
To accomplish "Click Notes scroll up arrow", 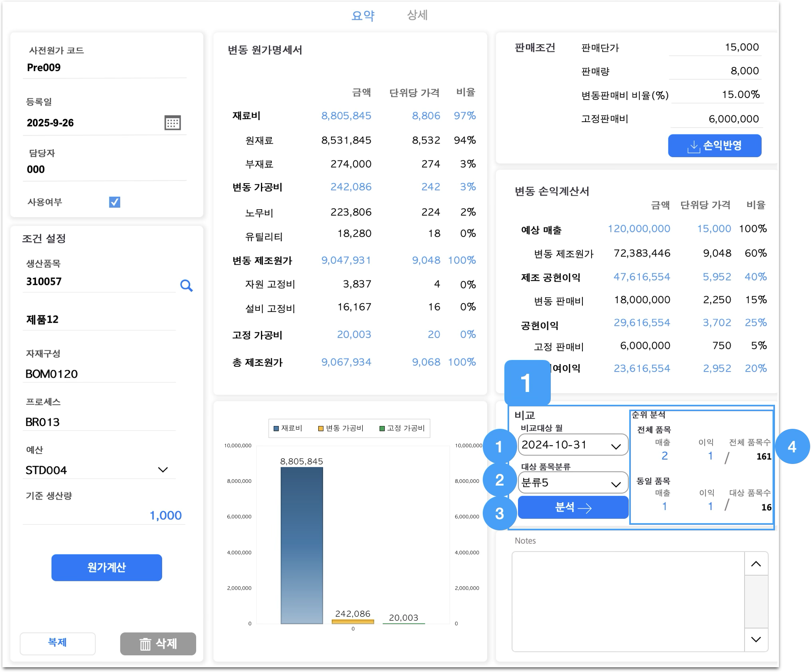I will tap(756, 564).
